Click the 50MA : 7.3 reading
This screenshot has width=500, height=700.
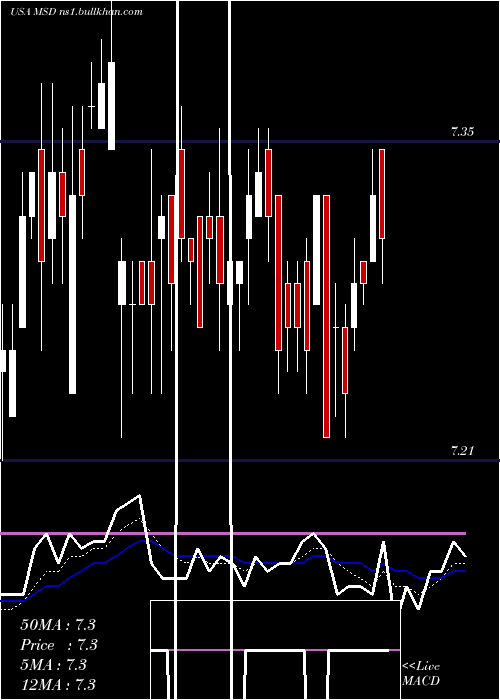[58, 625]
